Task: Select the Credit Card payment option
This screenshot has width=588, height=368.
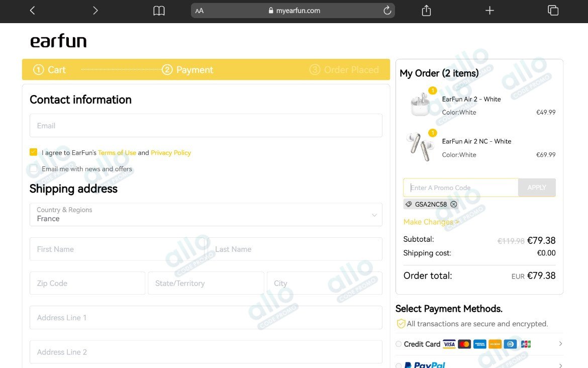Action: point(399,344)
